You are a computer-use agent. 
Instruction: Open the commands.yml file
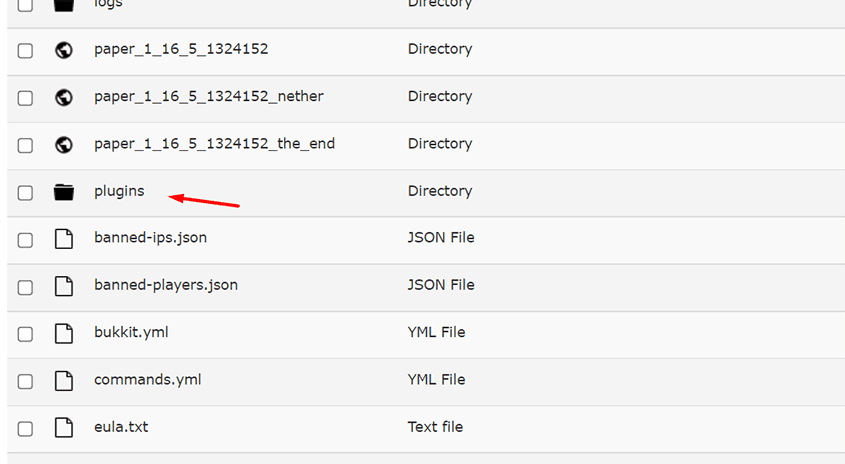148,379
